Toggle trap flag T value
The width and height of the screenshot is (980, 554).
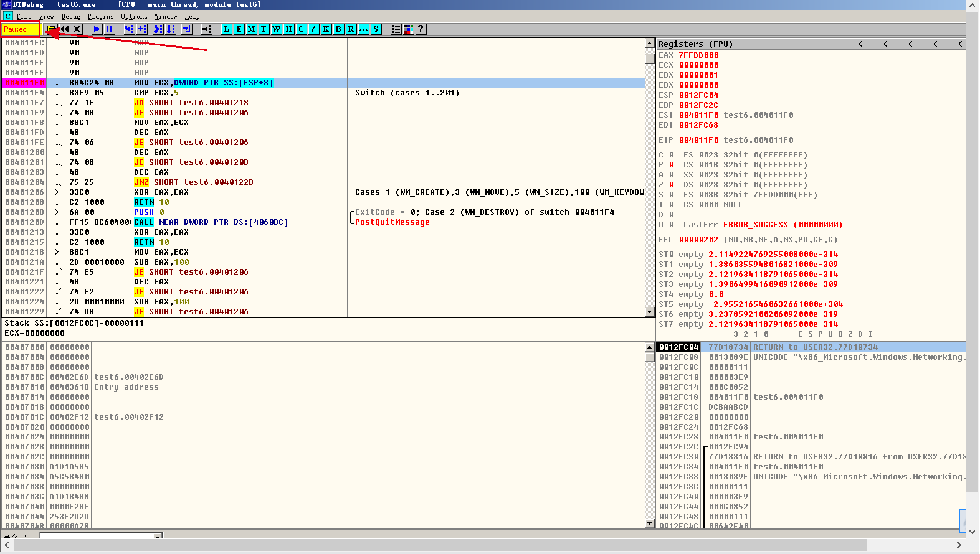[x=672, y=205]
